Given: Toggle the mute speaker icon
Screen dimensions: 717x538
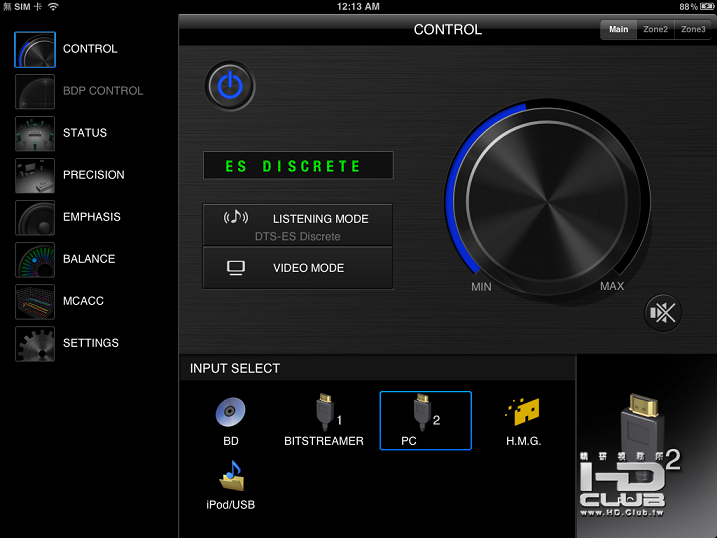Looking at the screenshot, I should tap(663, 313).
